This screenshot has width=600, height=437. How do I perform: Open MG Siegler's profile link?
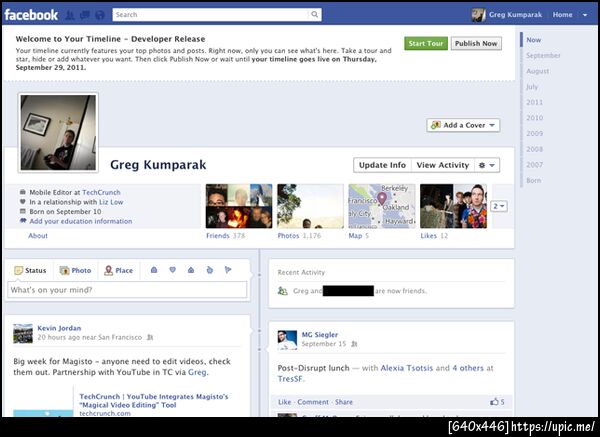(320, 334)
